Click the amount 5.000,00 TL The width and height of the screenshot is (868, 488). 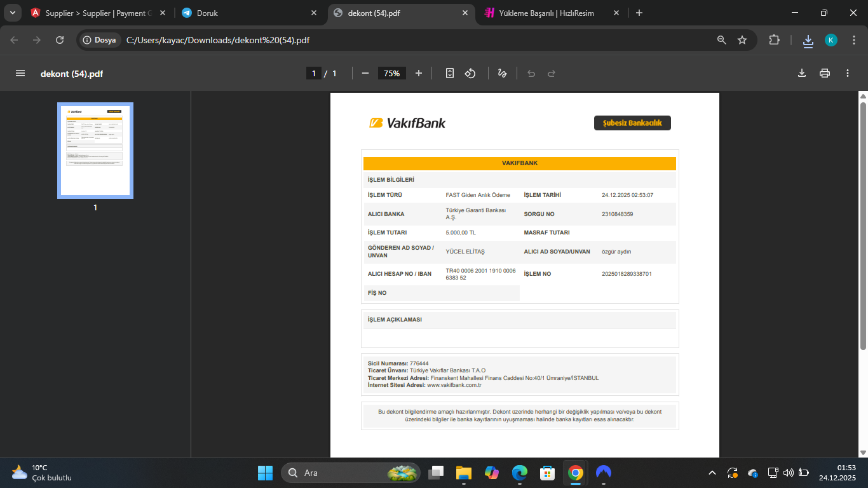[x=461, y=233]
